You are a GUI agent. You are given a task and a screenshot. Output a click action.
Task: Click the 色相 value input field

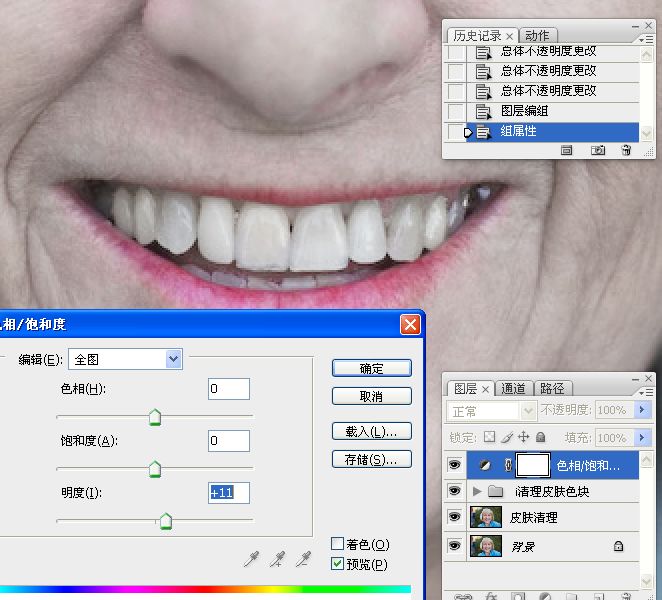229,389
